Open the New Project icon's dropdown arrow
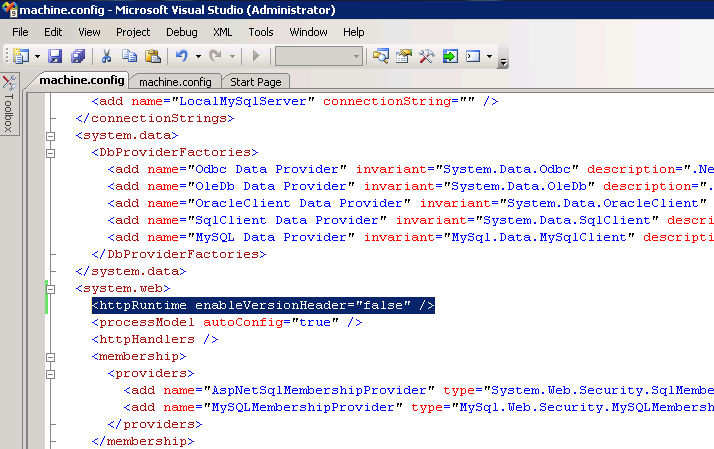Screen dimensions: 714x449 (x=37, y=56)
